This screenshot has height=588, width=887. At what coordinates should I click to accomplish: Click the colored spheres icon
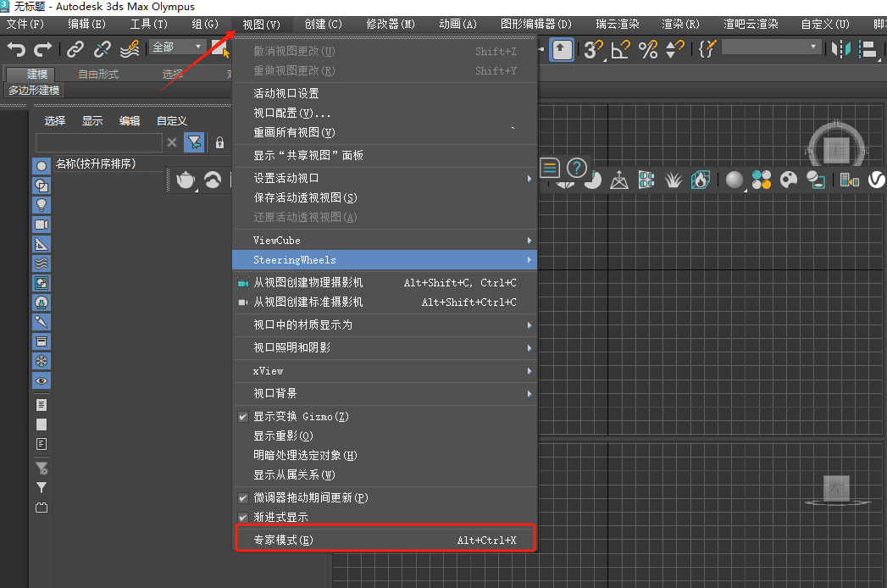coord(762,180)
